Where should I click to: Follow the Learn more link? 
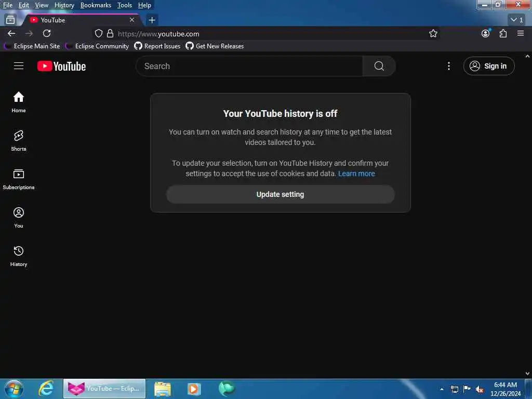tap(356, 174)
